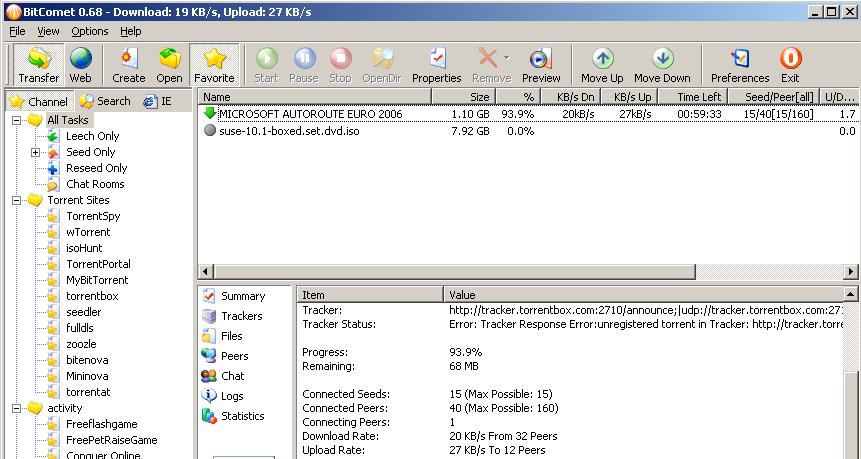Screen dimensions: 861x459
Task: Click the Value column header in summary
Action: point(643,295)
